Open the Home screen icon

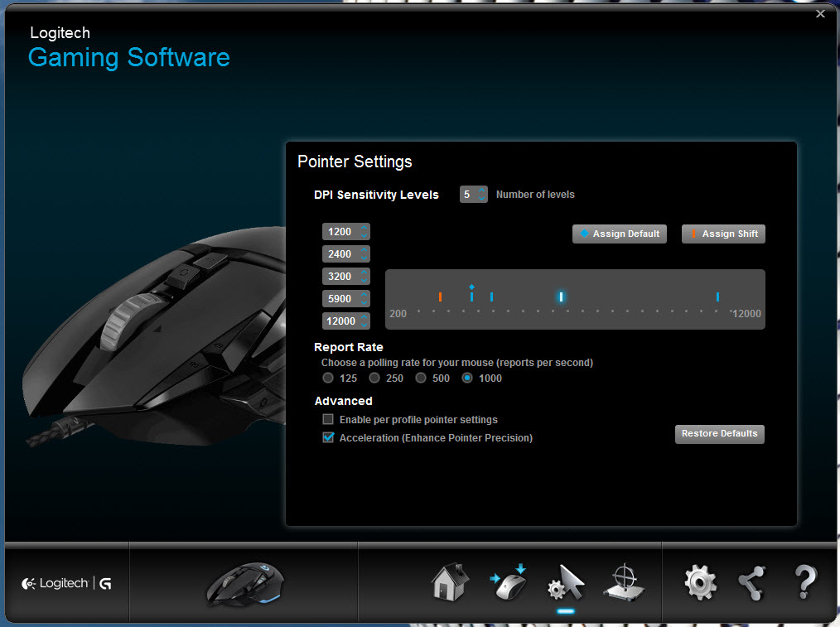coord(451,582)
